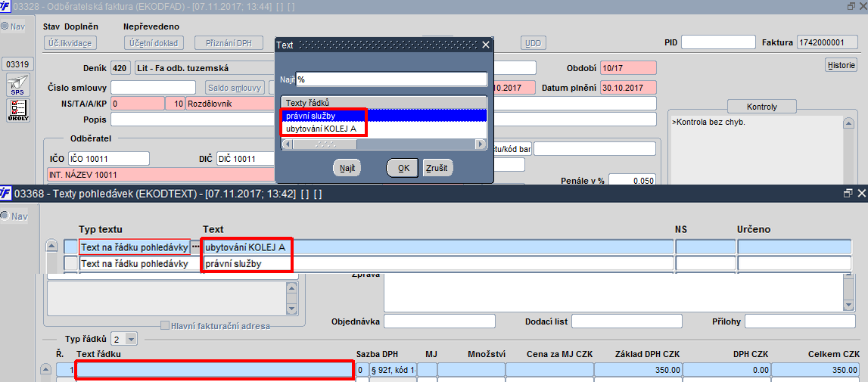Click the Text dialog horizontal scrollbar thumb
This screenshot has width=868, height=382.
click(325, 144)
